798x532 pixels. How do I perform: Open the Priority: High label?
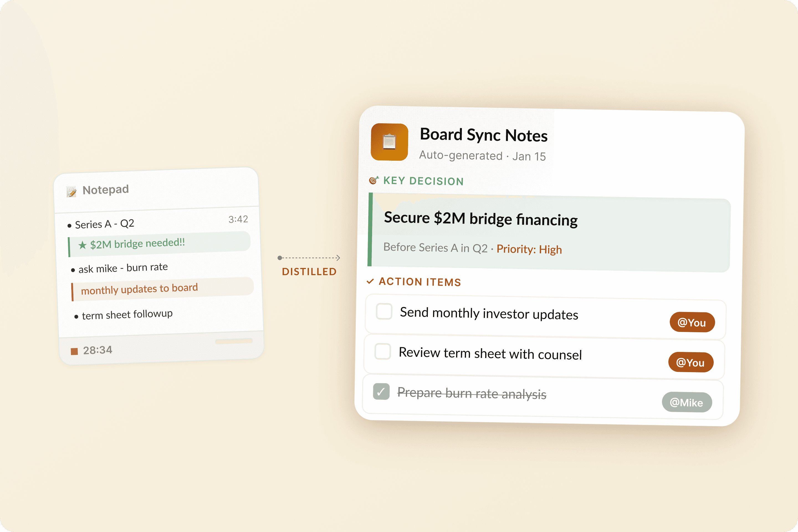[529, 249]
